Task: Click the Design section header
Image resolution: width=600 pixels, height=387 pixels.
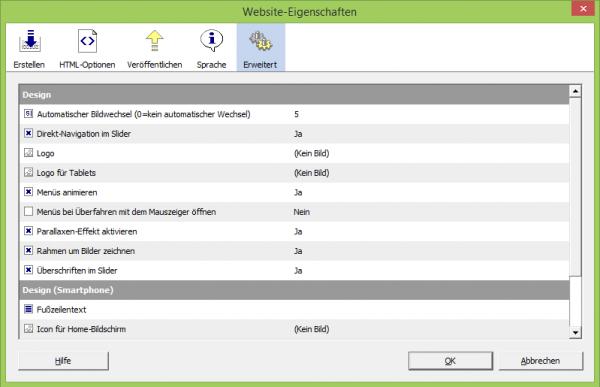Action: 294,95
